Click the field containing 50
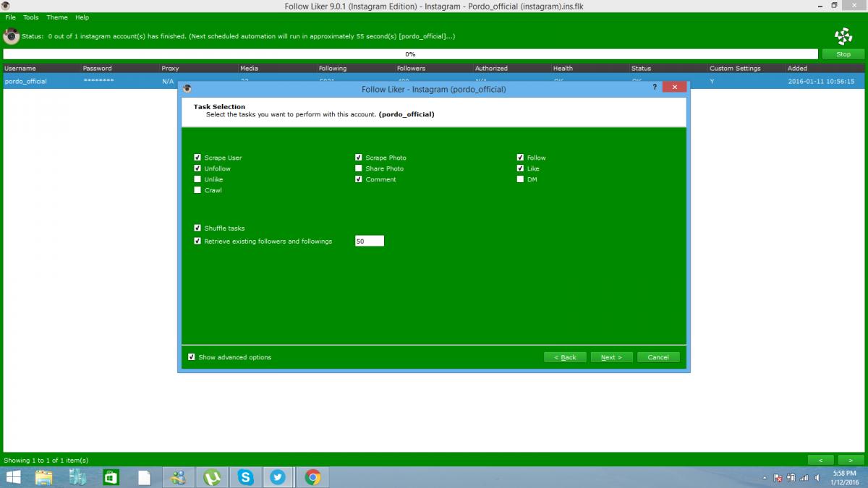Viewport: 868px width, 488px height. point(369,241)
